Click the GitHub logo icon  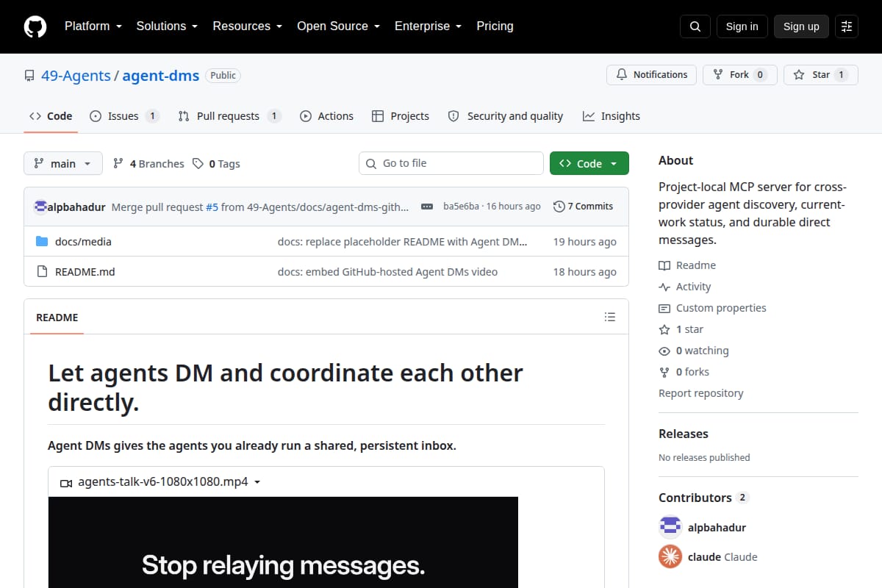coord(35,26)
